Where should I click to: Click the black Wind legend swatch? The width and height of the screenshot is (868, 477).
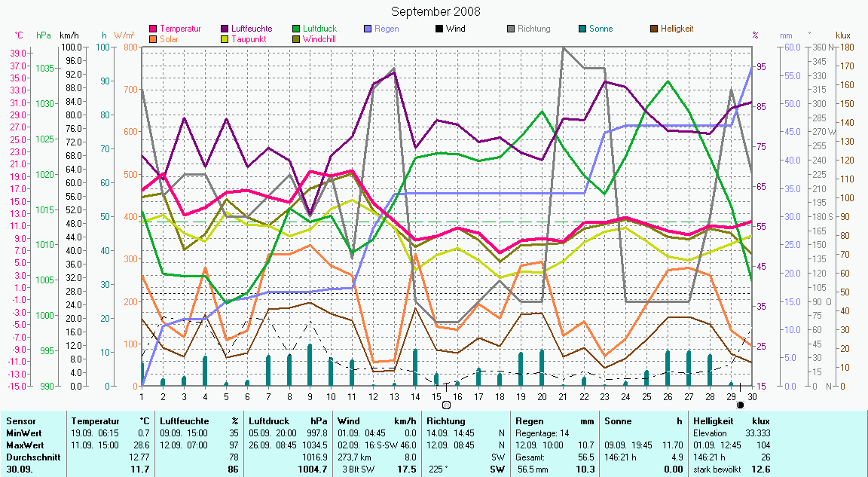tap(439, 29)
